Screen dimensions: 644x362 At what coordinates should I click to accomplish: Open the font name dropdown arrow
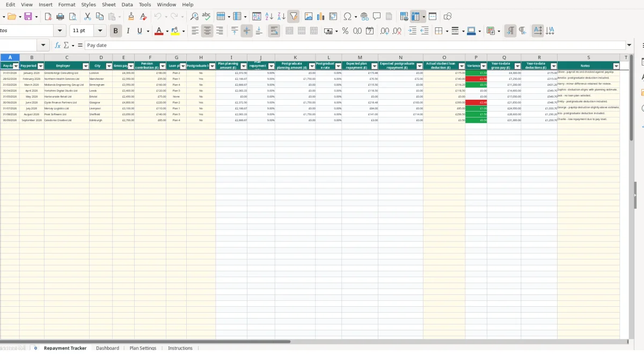pos(60,31)
